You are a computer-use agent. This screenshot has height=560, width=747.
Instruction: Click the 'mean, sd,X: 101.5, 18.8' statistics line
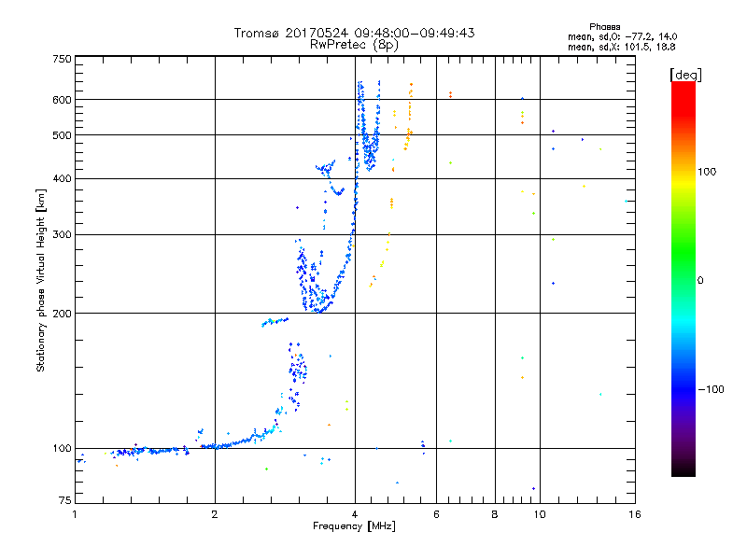(x=621, y=47)
